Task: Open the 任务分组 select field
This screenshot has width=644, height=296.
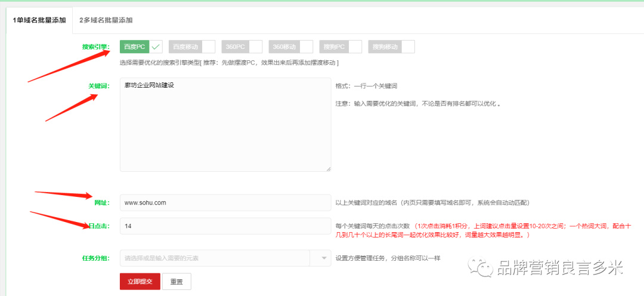Action: pos(215,258)
